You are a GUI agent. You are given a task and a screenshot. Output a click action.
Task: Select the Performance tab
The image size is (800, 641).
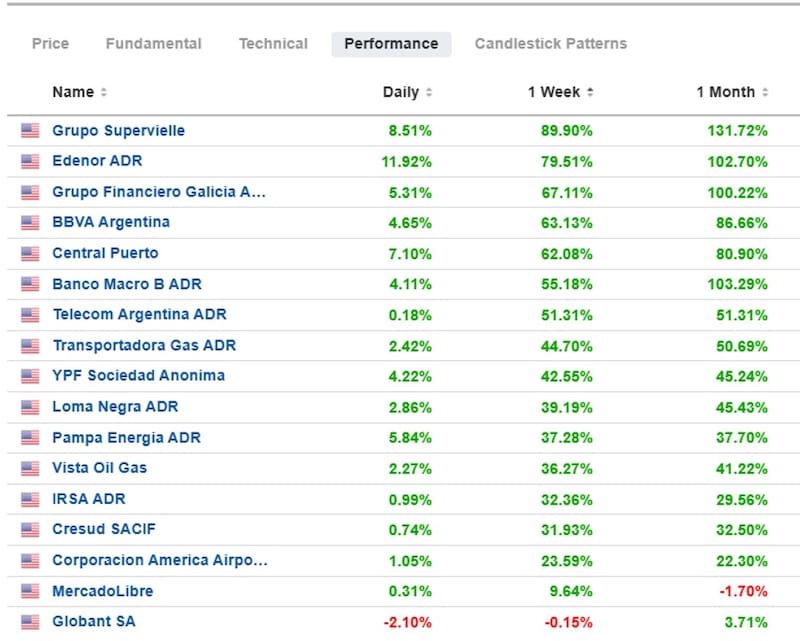coord(391,44)
